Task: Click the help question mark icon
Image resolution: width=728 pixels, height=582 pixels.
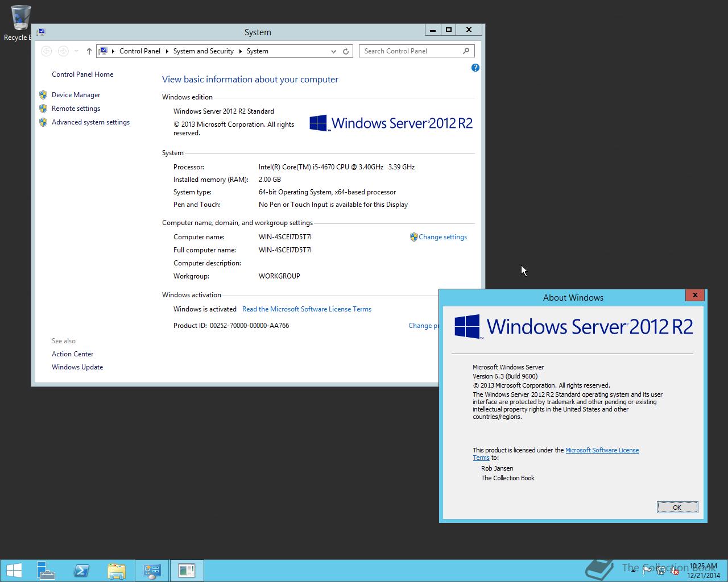Action: (475, 68)
